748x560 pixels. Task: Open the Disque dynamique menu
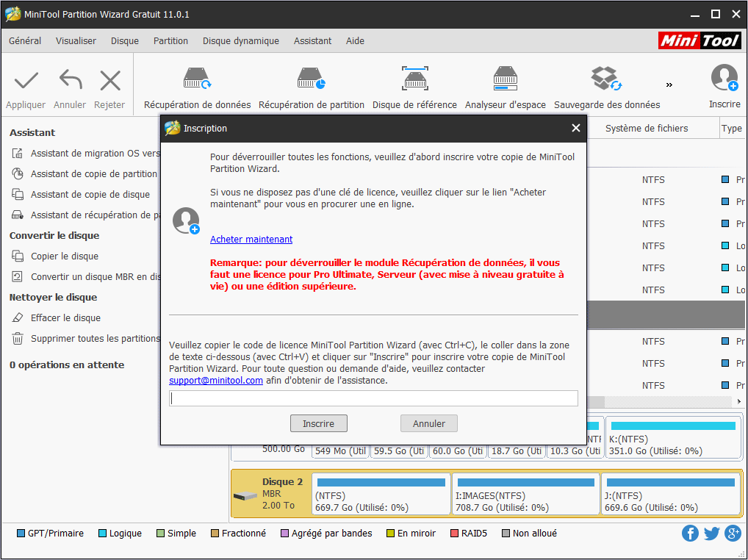coord(241,41)
